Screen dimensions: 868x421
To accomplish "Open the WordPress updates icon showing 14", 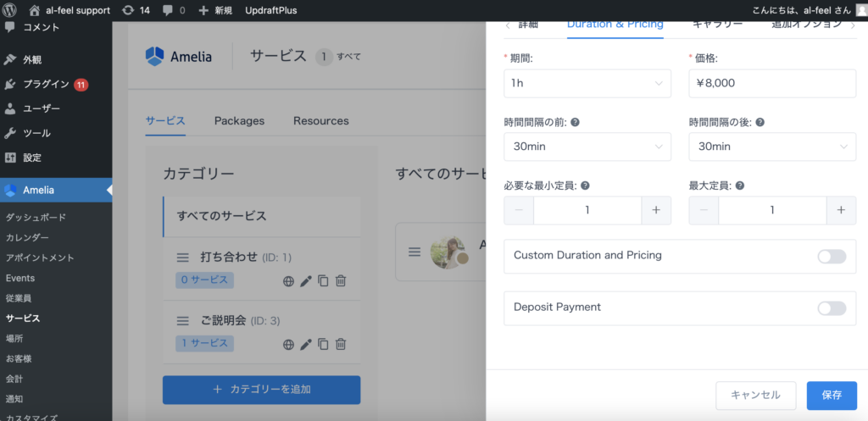I will pos(136,10).
